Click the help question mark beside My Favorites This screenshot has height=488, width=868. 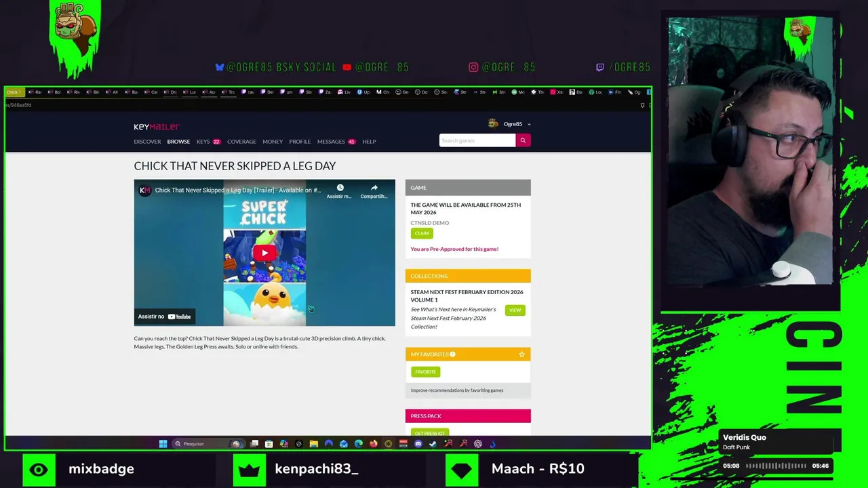pos(452,354)
